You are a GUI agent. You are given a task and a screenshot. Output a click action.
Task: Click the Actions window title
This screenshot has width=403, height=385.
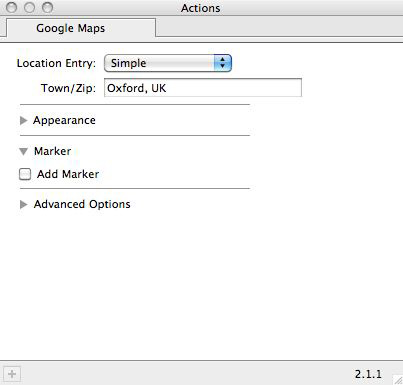[201, 8]
